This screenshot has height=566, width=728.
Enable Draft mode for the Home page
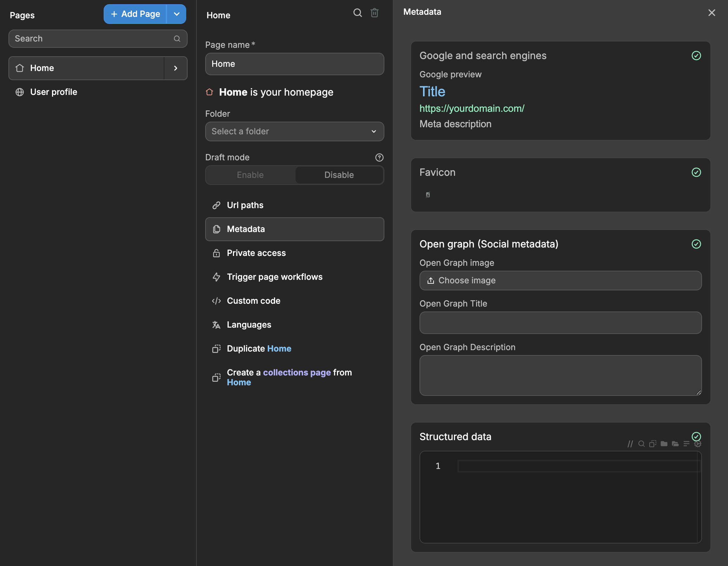250,175
